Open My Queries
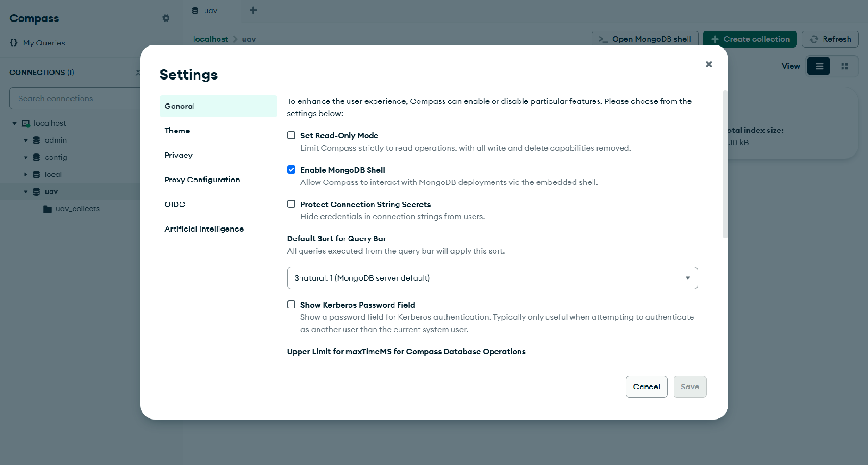This screenshot has height=465, width=868. (44, 43)
